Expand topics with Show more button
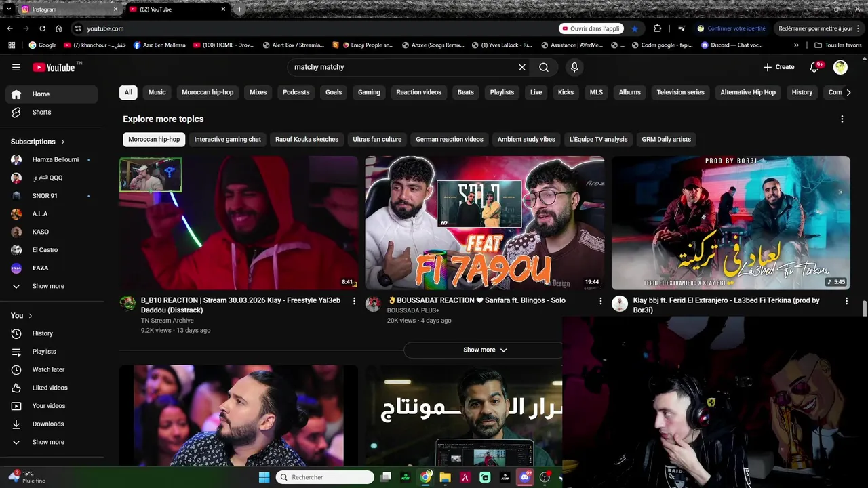The image size is (868, 488). (x=485, y=350)
